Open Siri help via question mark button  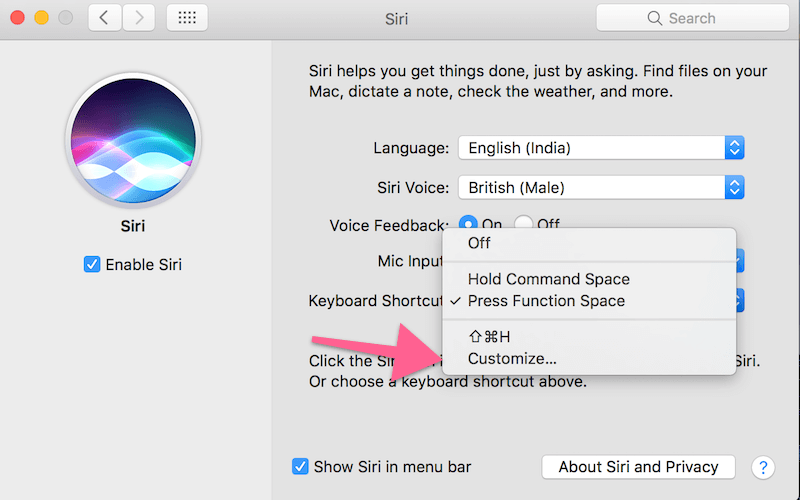pos(762,467)
